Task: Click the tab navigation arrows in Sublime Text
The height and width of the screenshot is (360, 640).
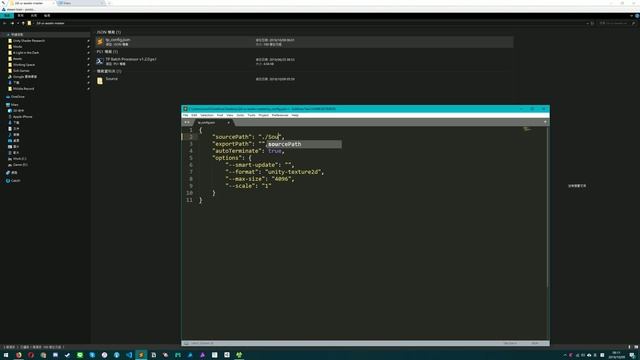Action: coord(187,122)
